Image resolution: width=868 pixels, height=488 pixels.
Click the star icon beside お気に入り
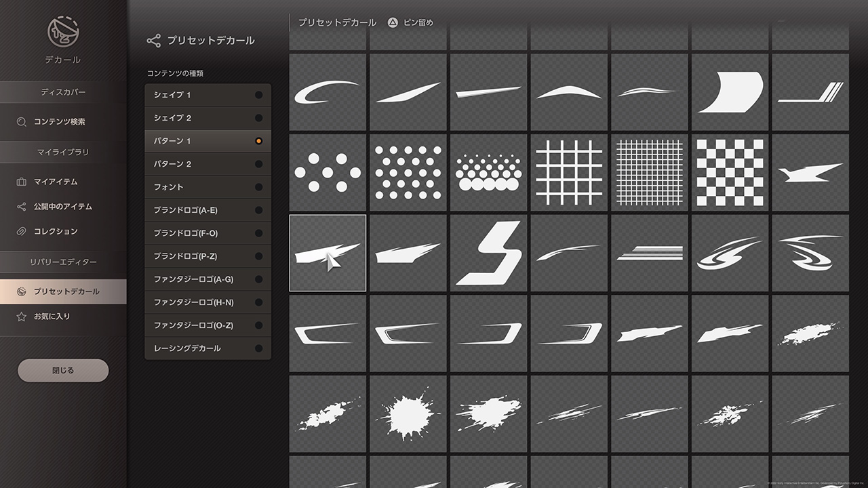[x=22, y=317]
